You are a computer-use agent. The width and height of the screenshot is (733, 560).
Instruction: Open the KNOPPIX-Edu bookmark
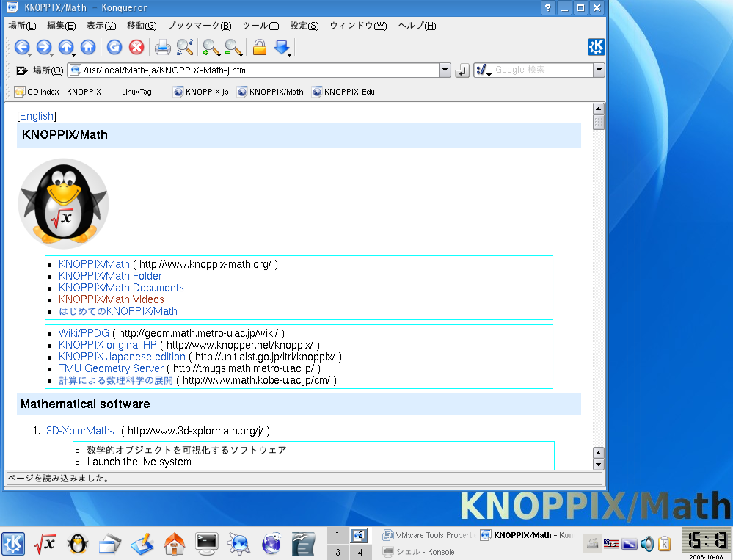pyautogui.click(x=343, y=92)
